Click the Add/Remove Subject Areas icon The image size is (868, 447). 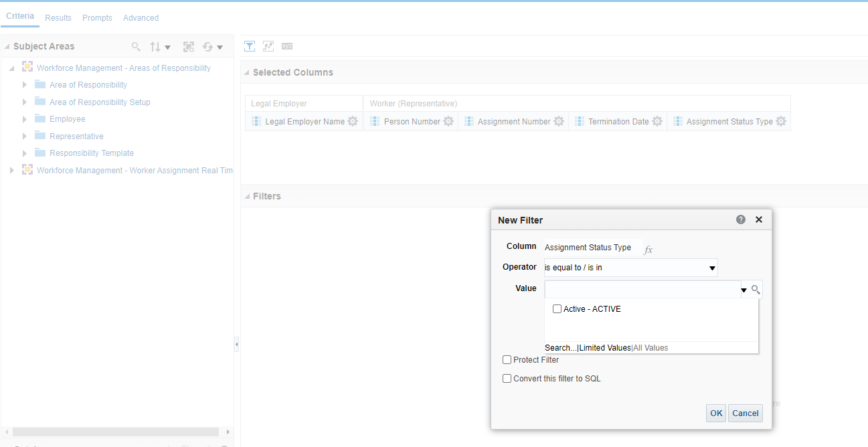189,46
